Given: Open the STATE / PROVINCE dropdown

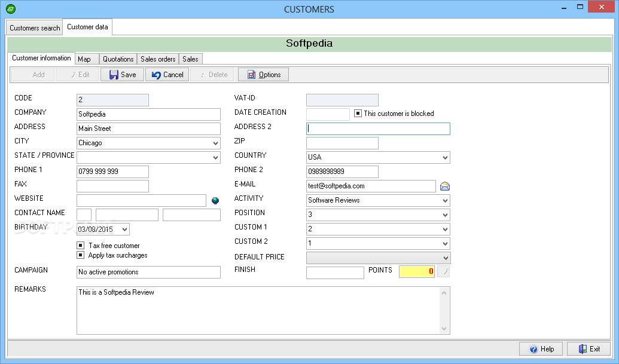Looking at the screenshot, I should click(x=215, y=157).
